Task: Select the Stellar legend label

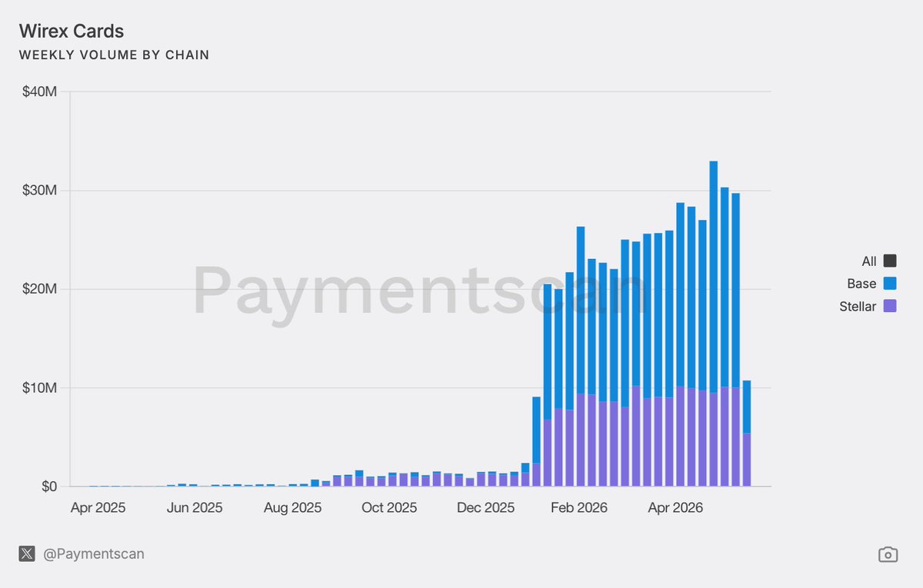Action: [x=858, y=307]
